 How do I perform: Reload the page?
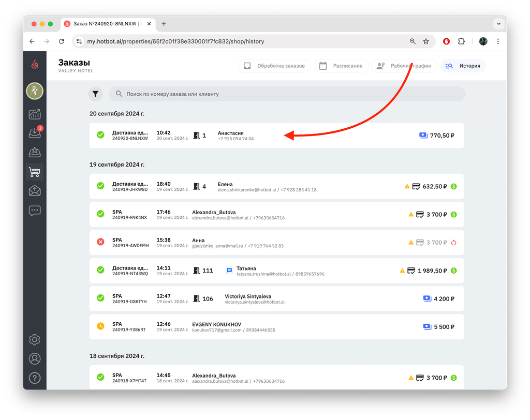click(x=62, y=41)
